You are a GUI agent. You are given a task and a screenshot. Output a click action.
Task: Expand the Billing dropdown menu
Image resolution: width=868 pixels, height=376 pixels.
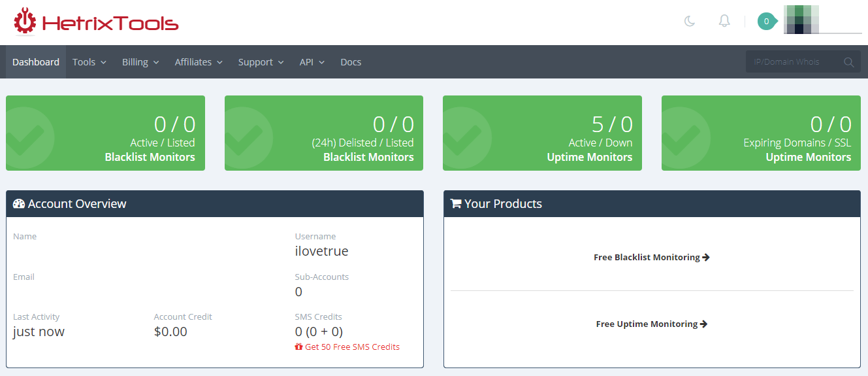pyautogui.click(x=140, y=62)
